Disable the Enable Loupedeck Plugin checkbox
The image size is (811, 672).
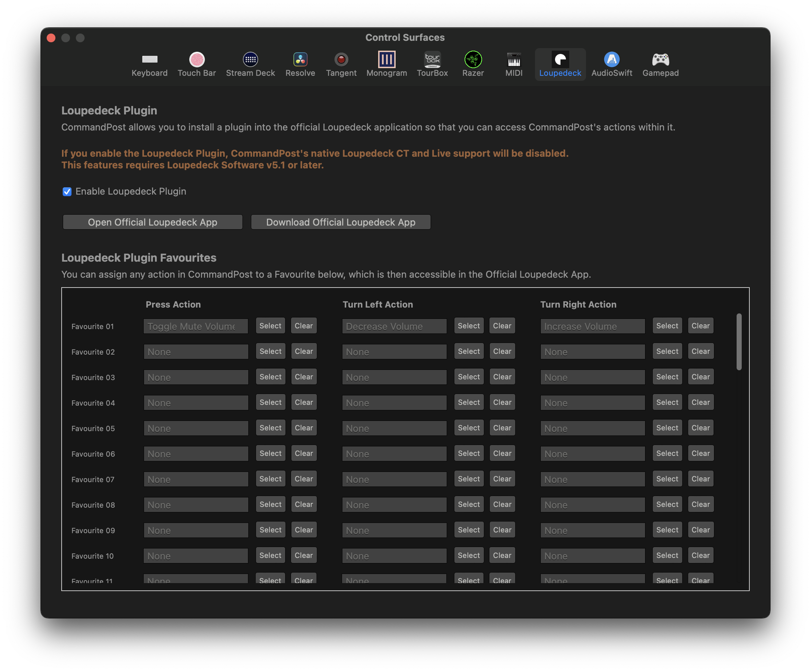(67, 192)
